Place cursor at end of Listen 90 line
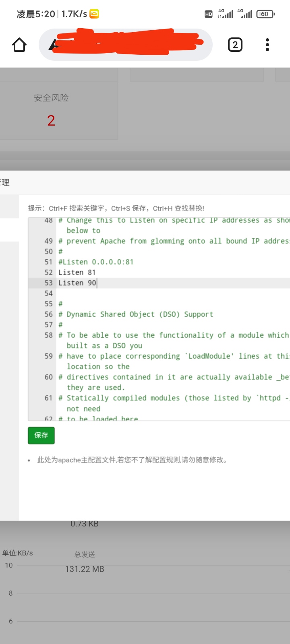290x644 pixels. (97, 283)
